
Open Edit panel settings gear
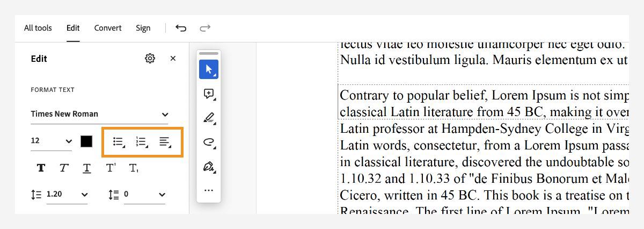click(150, 59)
